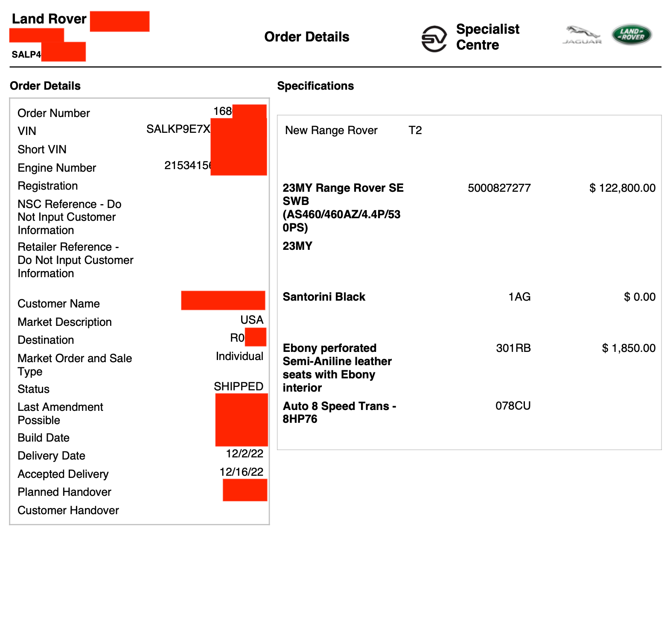Click the 'Order Details' section heading above the order table
The width and height of the screenshot is (670, 644).
pos(45,86)
